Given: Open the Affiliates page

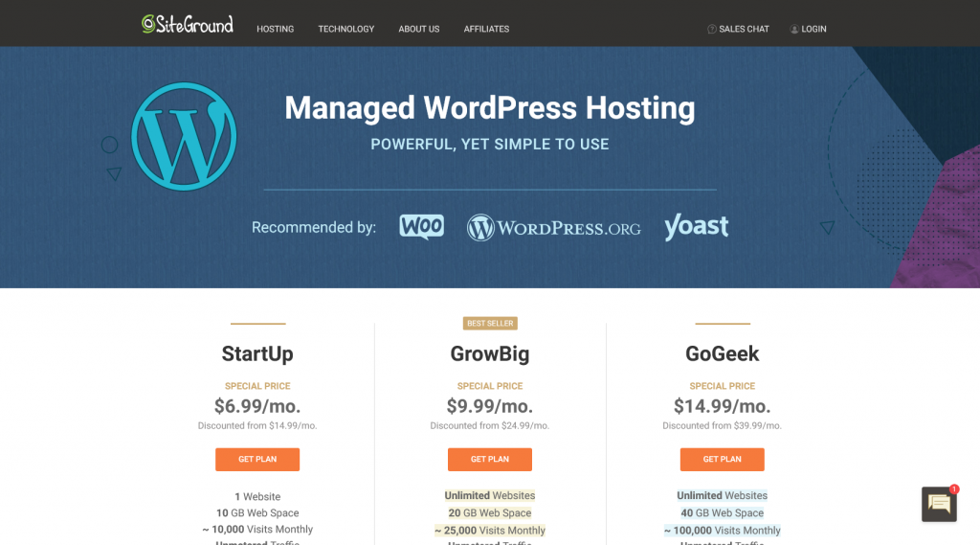Looking at the screenshot, I should pyautogui.click(x=486, y=29).
